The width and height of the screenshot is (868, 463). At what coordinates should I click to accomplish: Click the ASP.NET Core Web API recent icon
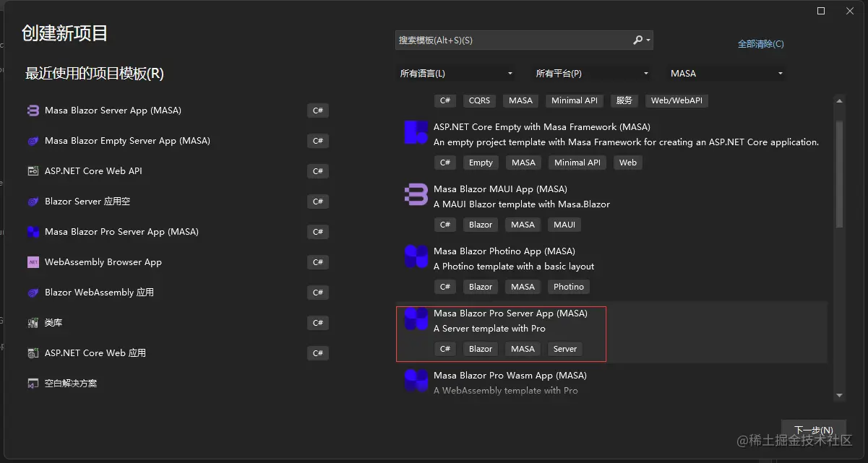click(33, 171)
